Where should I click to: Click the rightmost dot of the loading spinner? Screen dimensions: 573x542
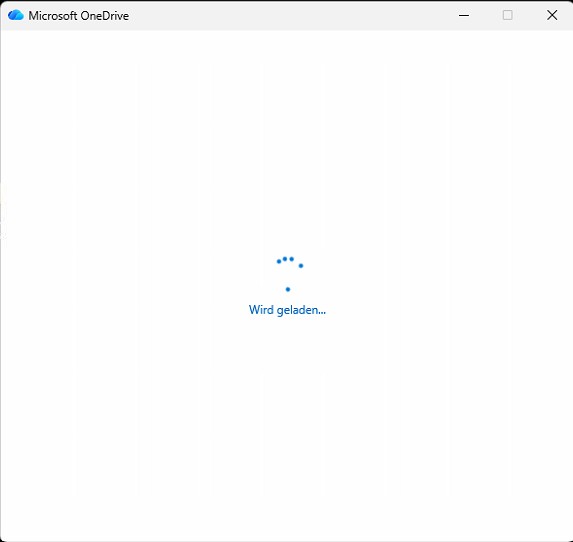(301, 266)
